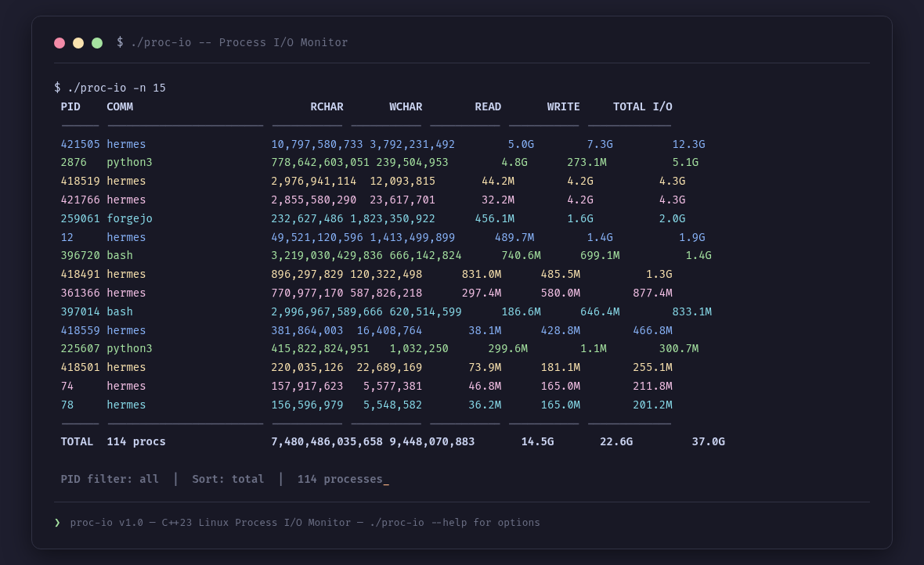
Task: Click read value 831.0M
Action: [482, 274]
